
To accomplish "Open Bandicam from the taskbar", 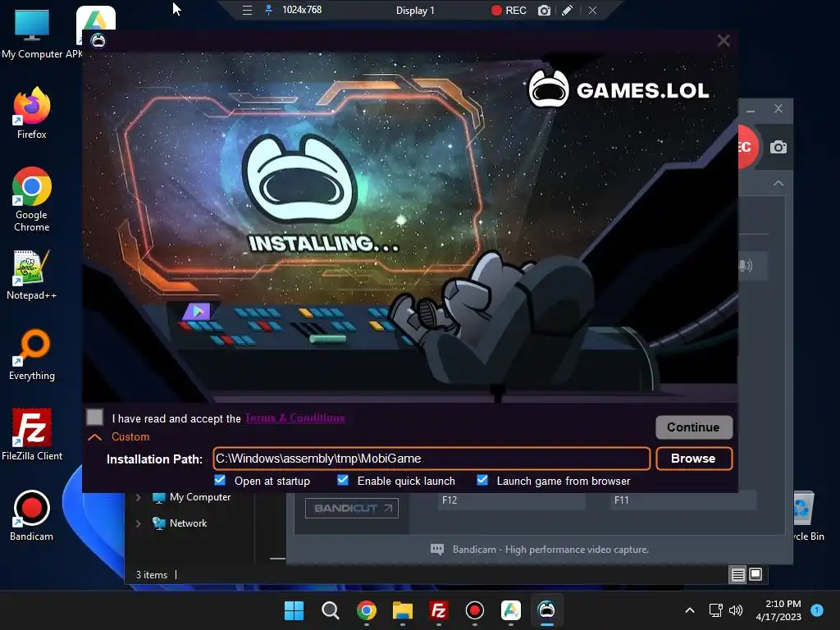I will pos(475,610).
